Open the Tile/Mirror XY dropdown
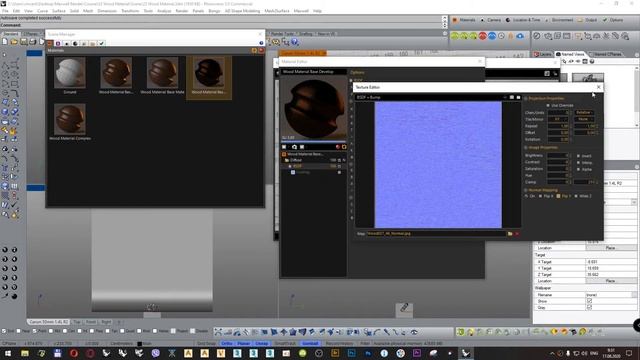The height and width of the screenshot is (360, 640). [558, 119]
